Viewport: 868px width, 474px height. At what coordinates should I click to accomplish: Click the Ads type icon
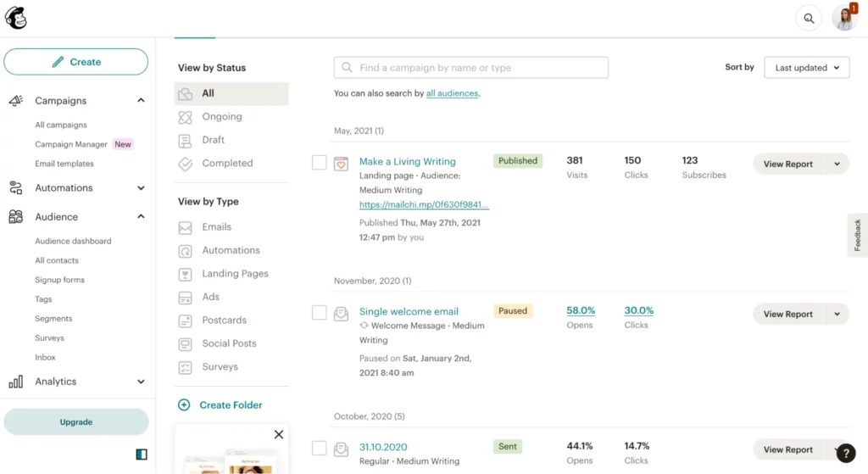186,298
